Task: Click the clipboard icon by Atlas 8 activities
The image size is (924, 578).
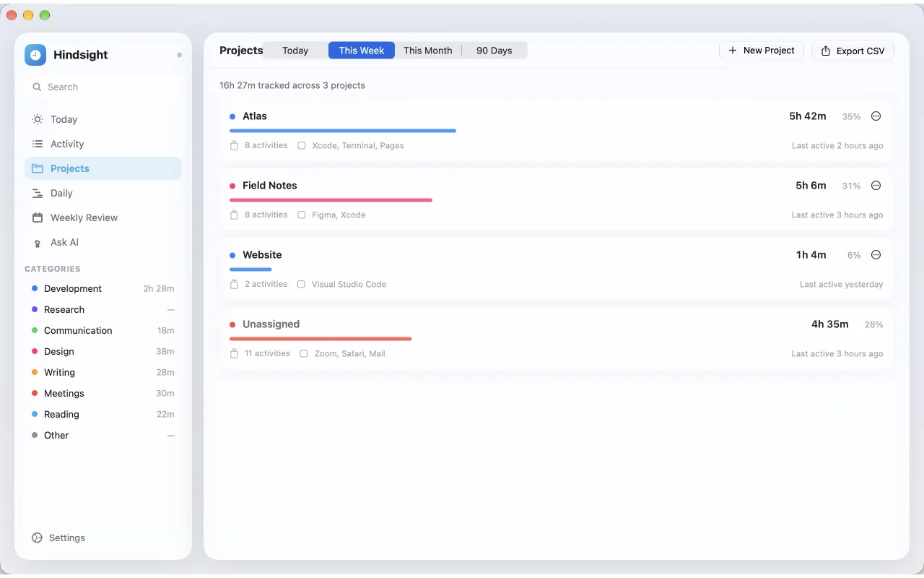Action: pos(234,145)
